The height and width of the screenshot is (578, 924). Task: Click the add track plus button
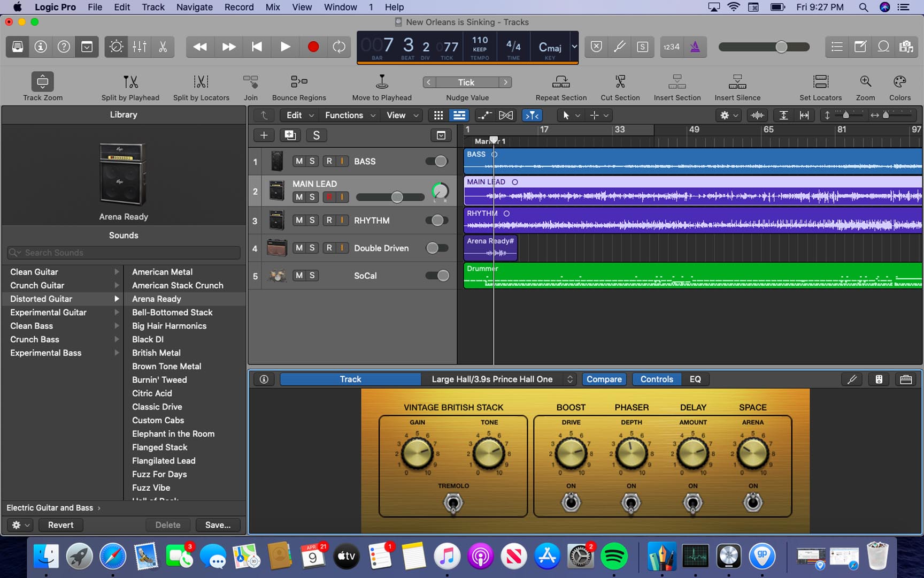[264, 135]
